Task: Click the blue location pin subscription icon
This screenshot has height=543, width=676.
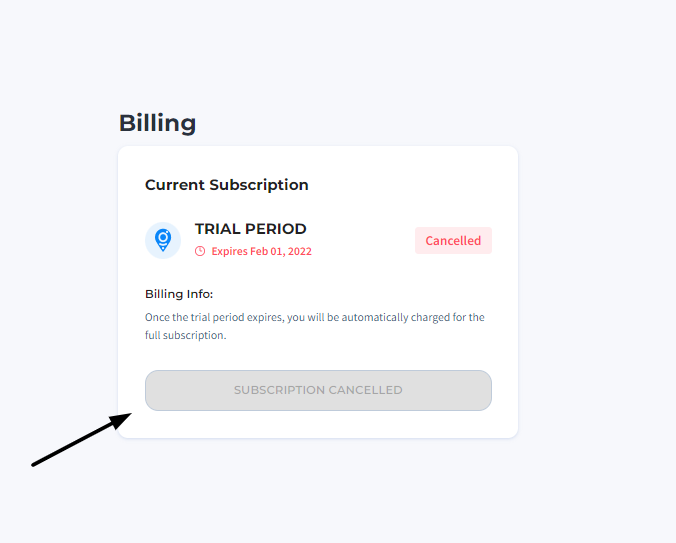Action: (163, 240)
